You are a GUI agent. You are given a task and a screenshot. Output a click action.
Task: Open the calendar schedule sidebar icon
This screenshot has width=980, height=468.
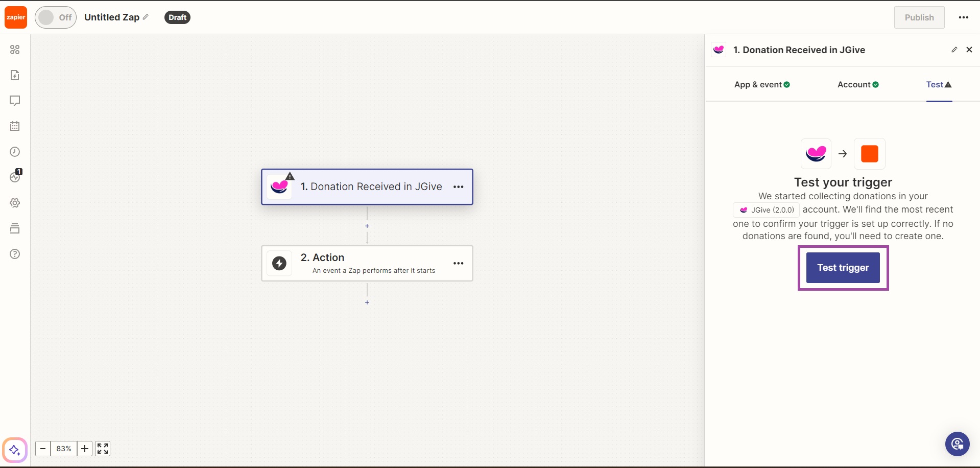[x=15, y=126]
